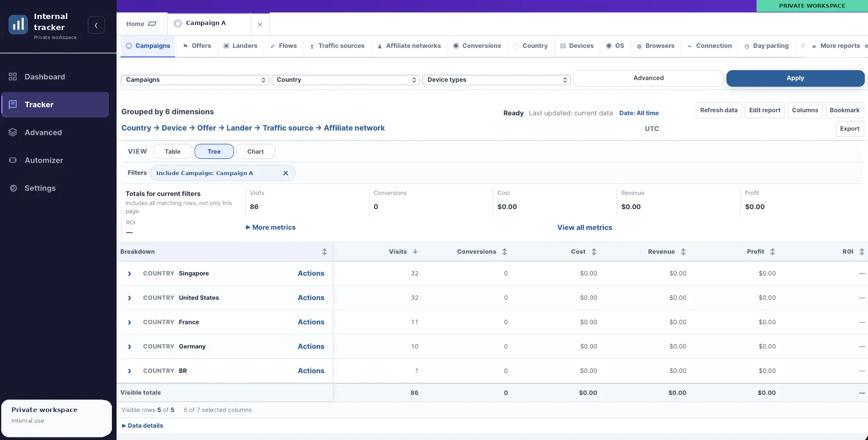Open the Columns button
Viewport: 868px width, 440px height.
pyautogui.click(x=805, y=110)
